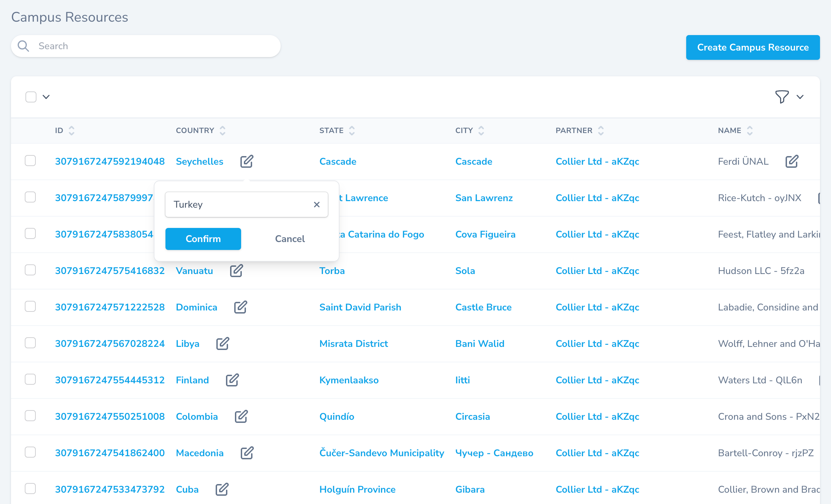Edit the Vanuatu country value

coord(236,271)
